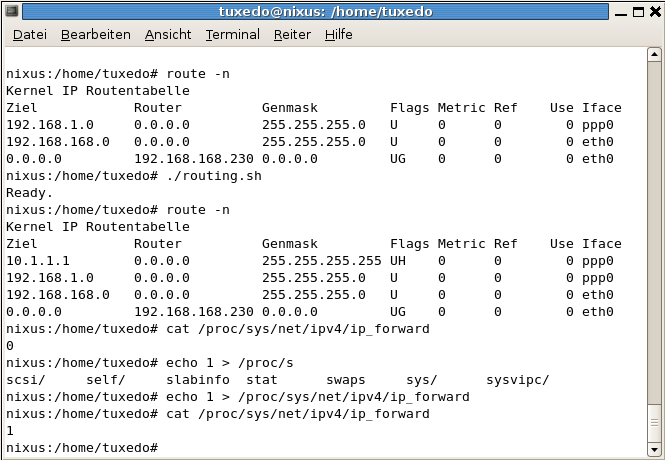The image size is (665, 460).
Task: Click the 'Ready.' output line
Action: [28, 192]
